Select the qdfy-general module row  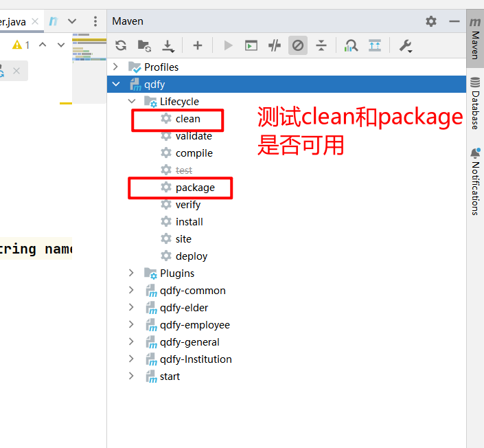click(286, 342)
